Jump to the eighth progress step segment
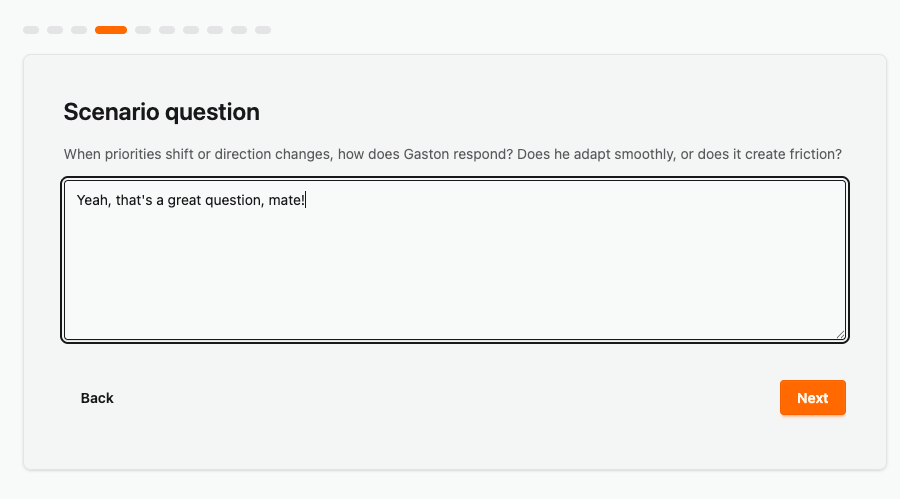 (x=215, y=30)
